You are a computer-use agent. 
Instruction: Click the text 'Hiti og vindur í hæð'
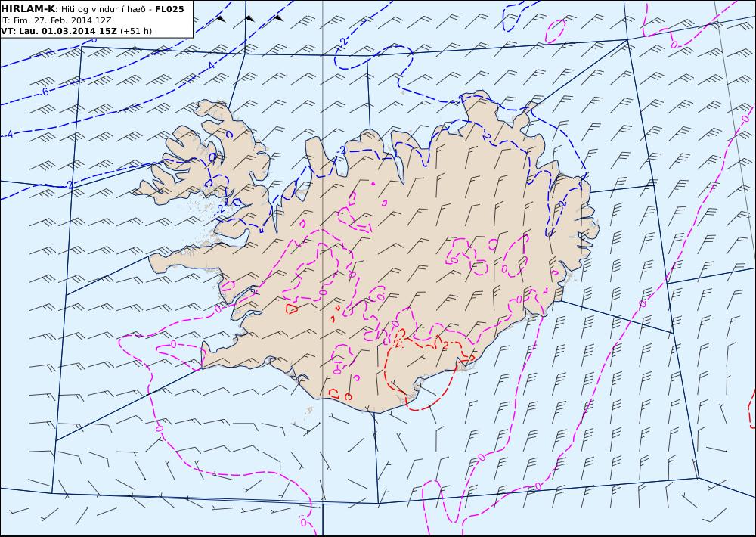pyautogui.click(x=104, y=10)
